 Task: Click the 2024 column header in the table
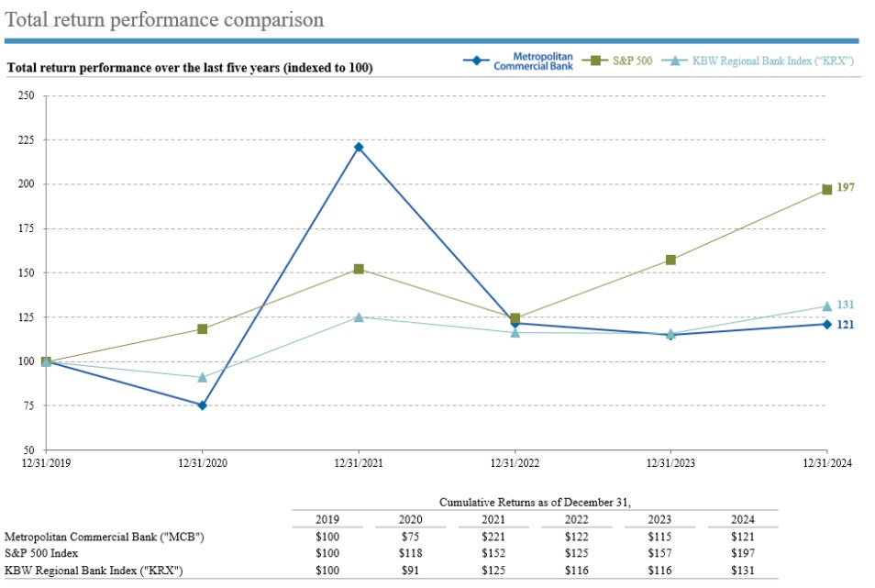click(x=743, y=519)
